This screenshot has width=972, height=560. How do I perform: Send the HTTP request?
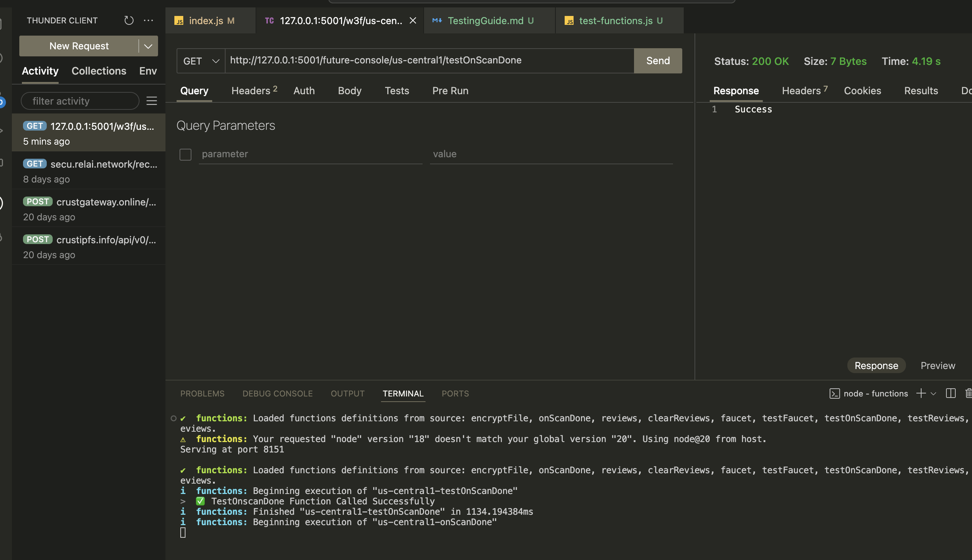(x=658, y=61)
